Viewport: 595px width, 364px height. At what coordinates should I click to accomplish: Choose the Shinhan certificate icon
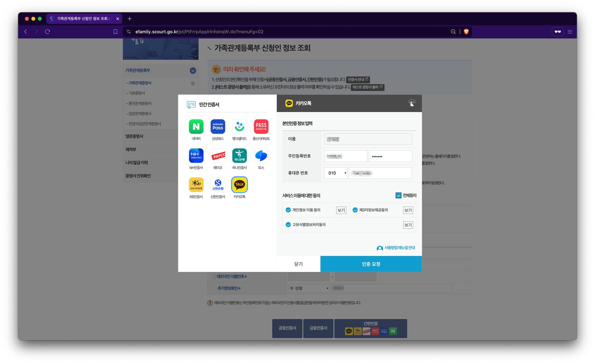[218, 185]
